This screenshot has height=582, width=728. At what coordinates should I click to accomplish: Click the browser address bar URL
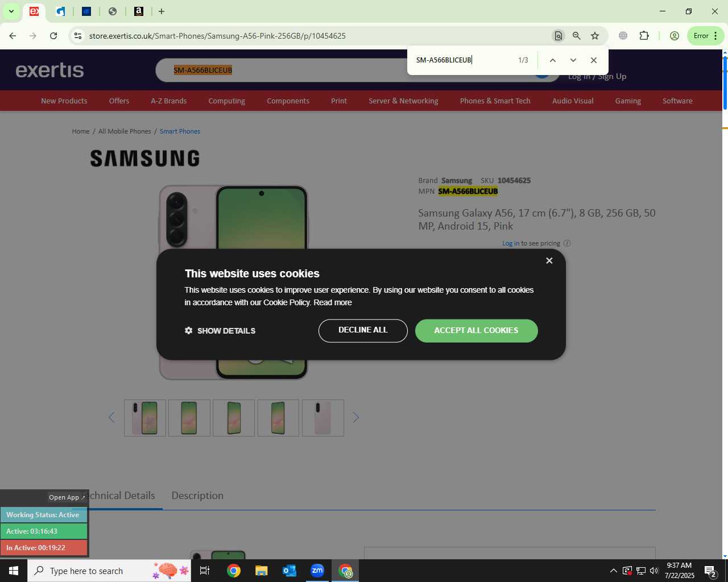[217, 36]
